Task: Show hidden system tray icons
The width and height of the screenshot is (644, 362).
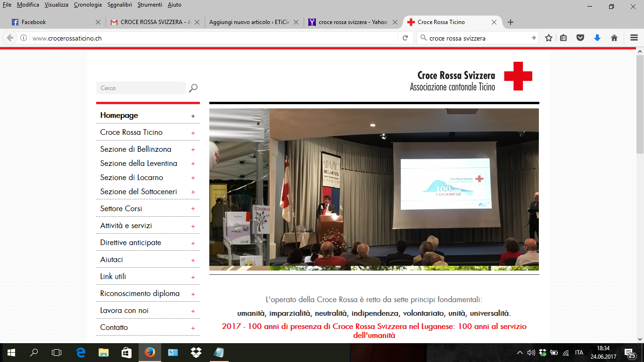Action: (520, 353)
